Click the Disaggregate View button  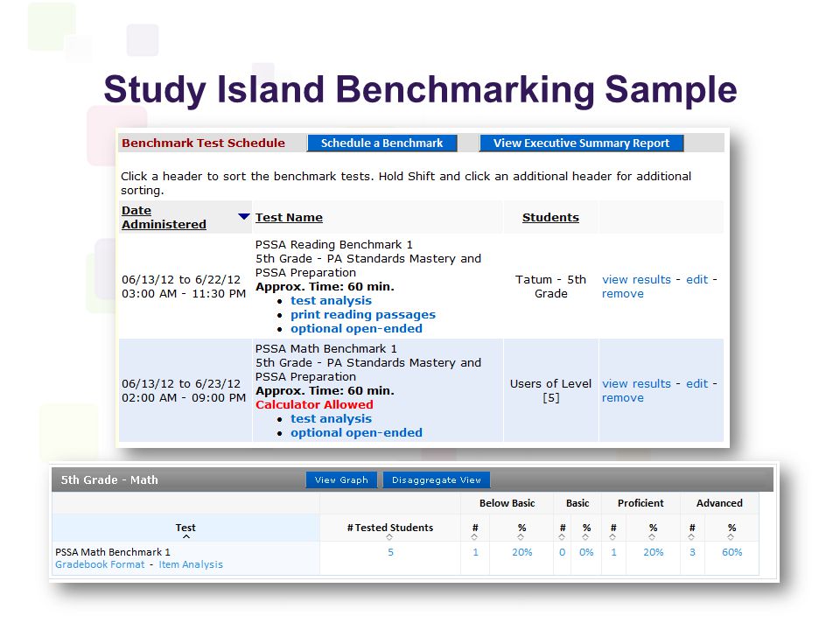[436, 480]
